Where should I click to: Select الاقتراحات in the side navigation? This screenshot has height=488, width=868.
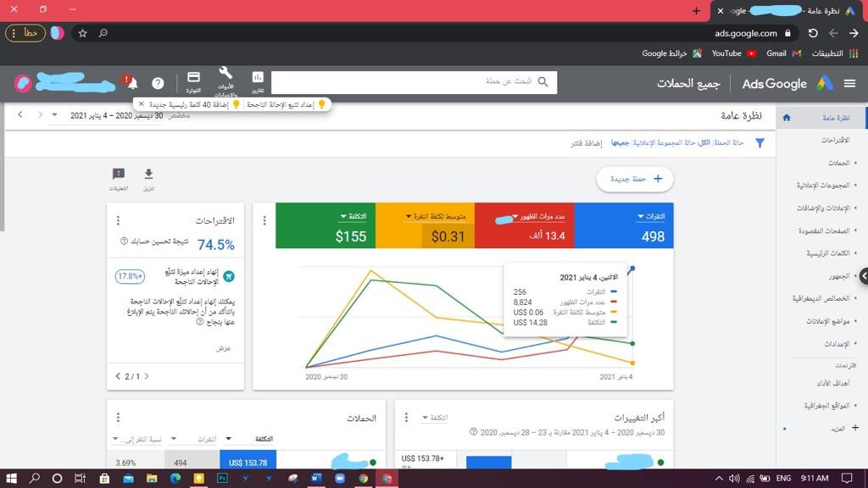(835, 140)
